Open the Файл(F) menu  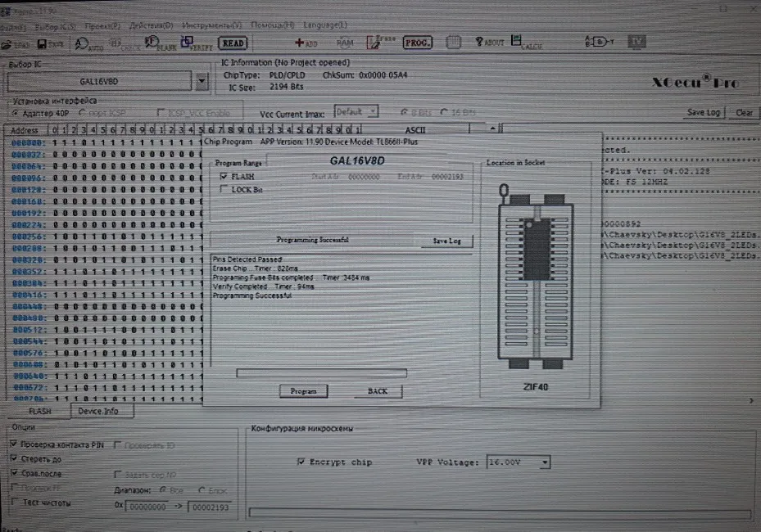(x=11, y=27)
